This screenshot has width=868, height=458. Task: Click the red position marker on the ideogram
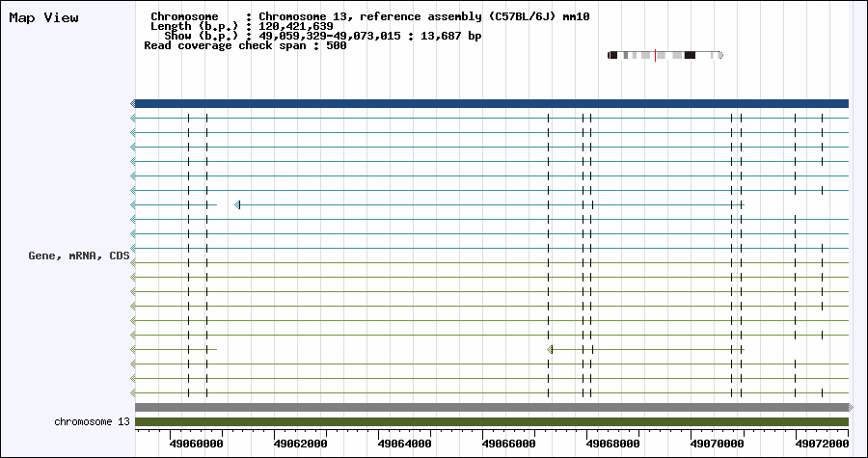click(x=655, y=55)
